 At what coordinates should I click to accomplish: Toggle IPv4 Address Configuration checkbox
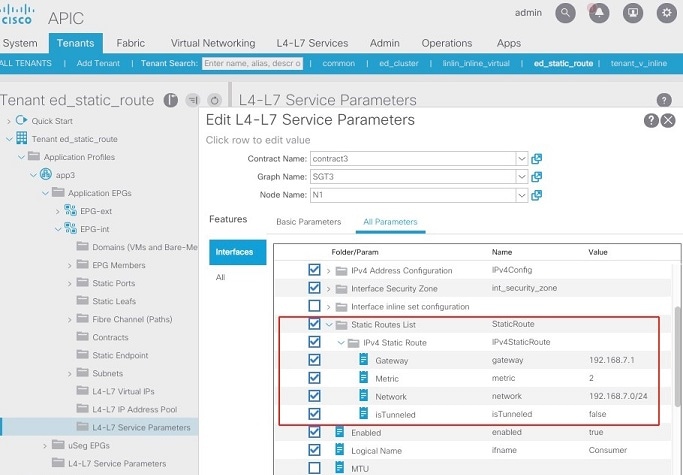point(314,270)
